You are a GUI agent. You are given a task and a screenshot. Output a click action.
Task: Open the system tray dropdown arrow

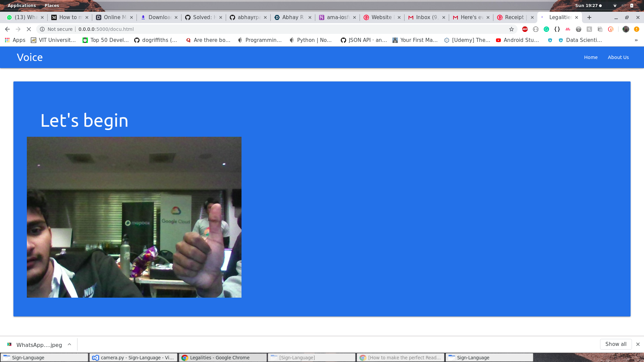click(615, 6)
